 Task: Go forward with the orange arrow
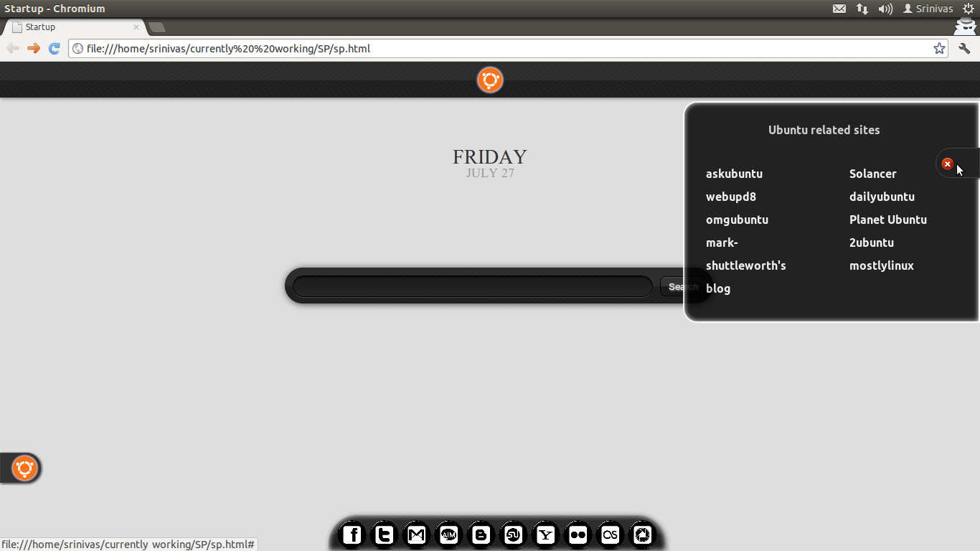pos(33,48)
